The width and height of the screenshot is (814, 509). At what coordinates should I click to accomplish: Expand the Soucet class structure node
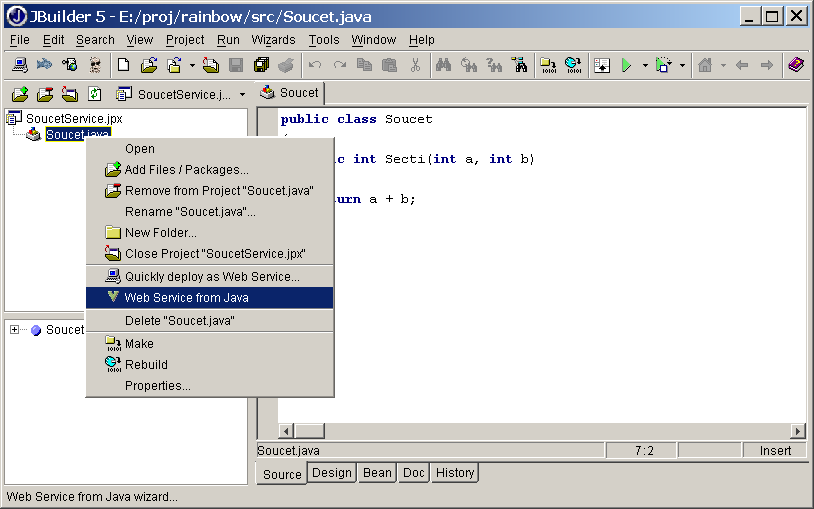(15, 330)
